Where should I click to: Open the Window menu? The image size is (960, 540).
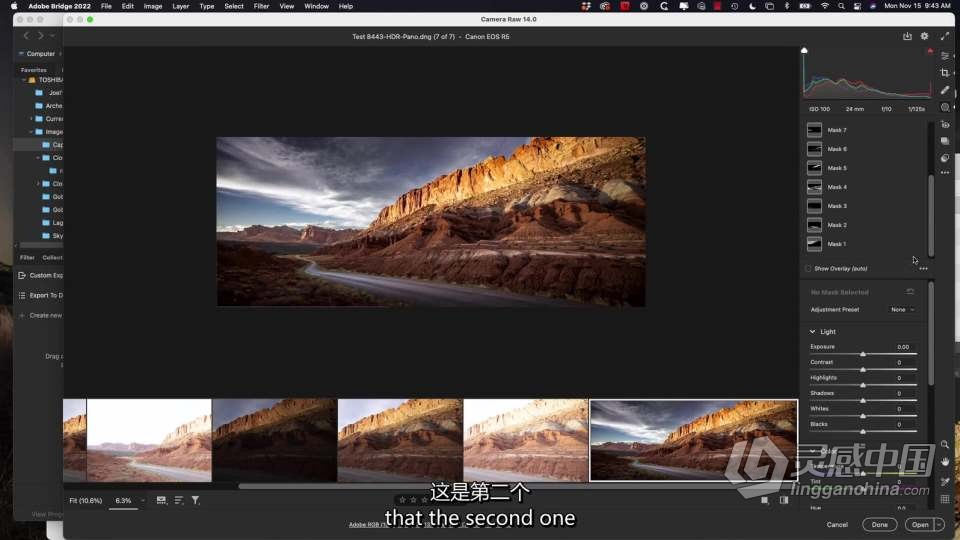coord(317,6)
